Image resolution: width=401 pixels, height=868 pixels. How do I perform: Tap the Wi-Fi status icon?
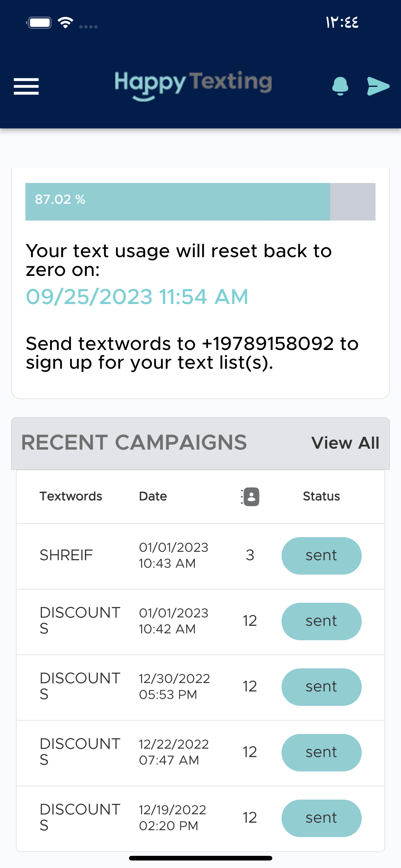pos(66,22)
